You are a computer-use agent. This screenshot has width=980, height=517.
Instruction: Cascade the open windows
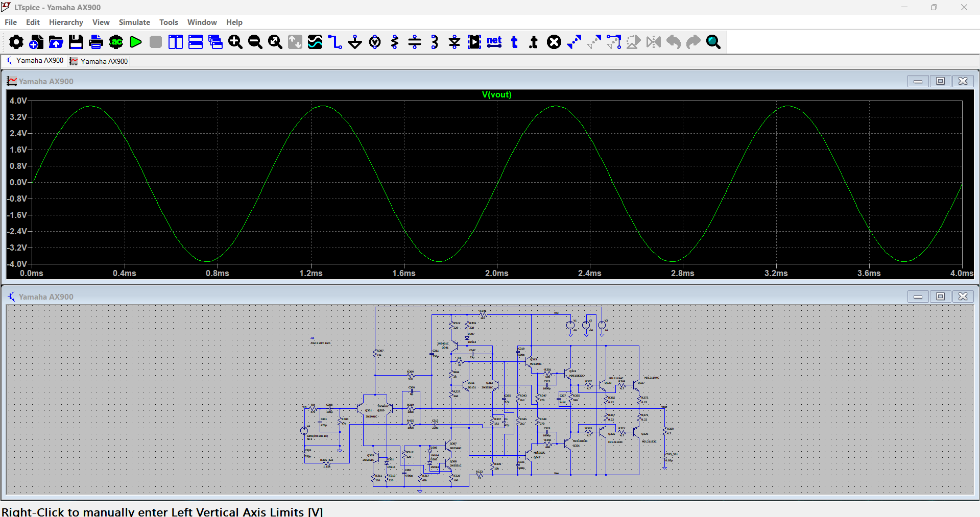click(x=216, y=42)
